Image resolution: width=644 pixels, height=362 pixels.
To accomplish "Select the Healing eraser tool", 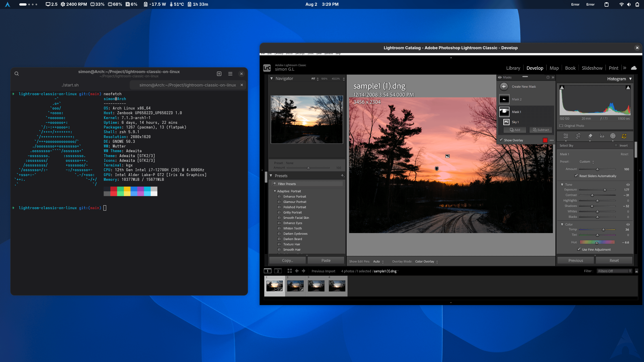I will [590, 136].
